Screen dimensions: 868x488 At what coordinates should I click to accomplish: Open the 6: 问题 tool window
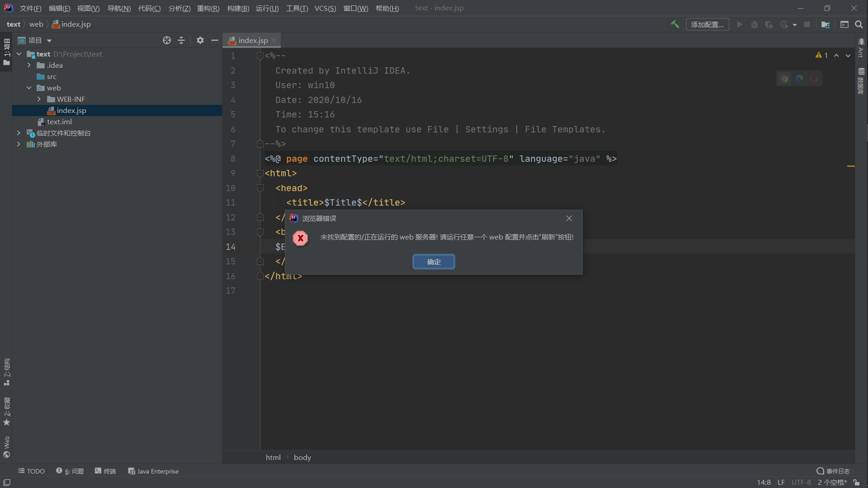[70, 471]
